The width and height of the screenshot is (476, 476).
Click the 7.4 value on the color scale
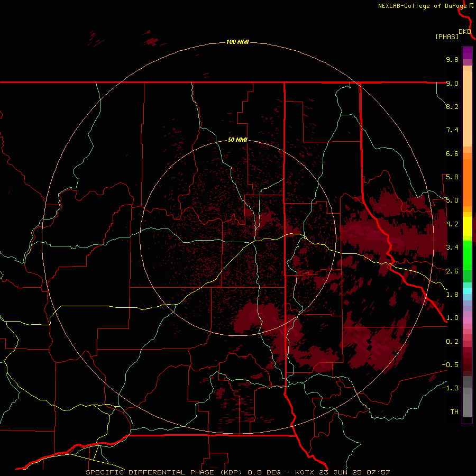452,130
